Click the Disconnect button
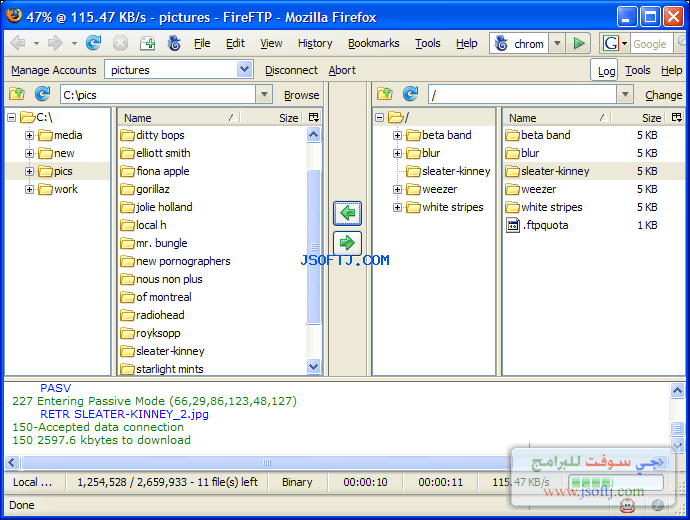Screen dimensions: 690x520 [291, 70]
